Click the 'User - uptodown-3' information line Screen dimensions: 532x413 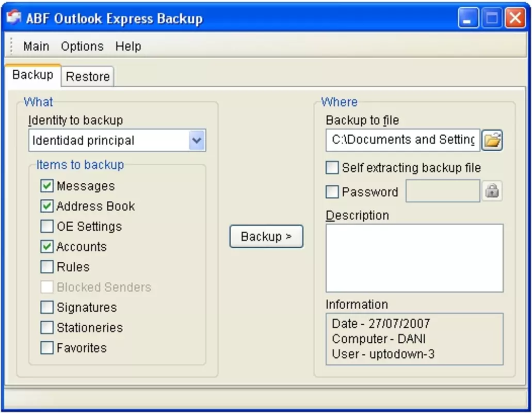click(x=383, y=354)
